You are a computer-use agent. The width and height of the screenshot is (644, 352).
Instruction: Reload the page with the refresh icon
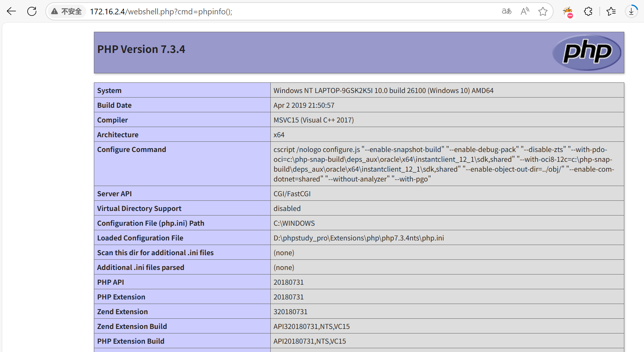coord(32,11)
